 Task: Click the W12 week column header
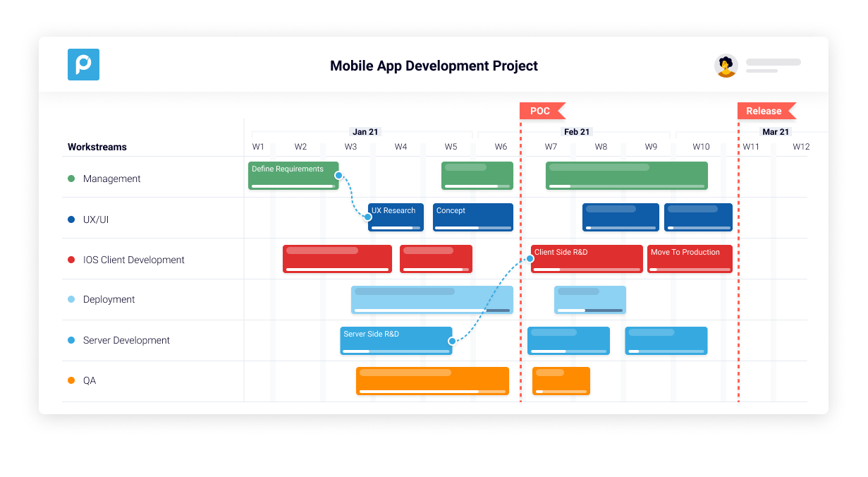tap(801, 147)
